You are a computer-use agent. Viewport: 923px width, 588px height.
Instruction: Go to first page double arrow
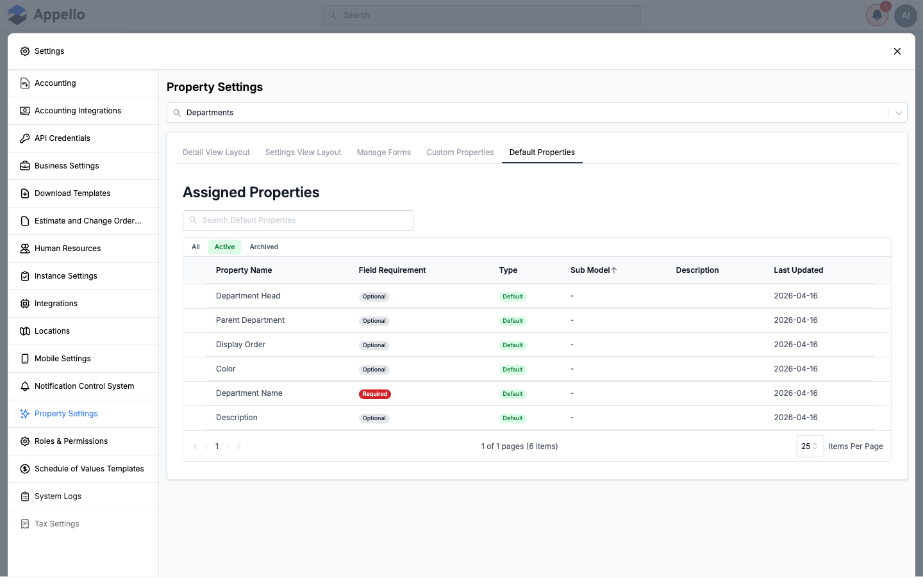(x=195, y=446)
